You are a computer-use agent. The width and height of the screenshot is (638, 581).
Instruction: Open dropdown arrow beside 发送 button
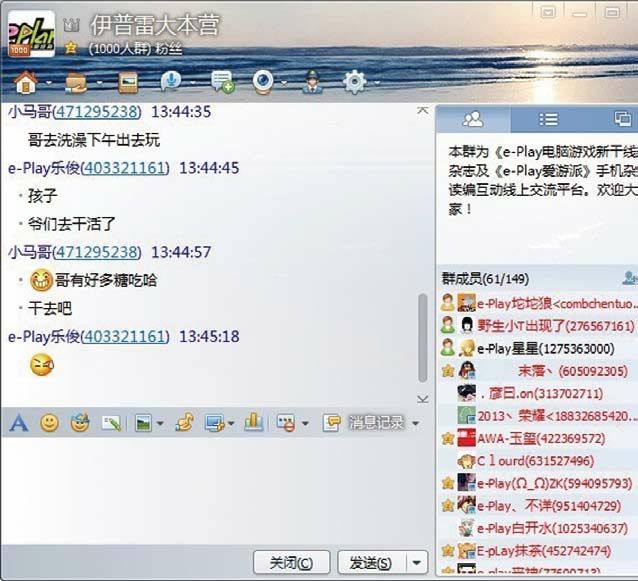tap(418, 562)
